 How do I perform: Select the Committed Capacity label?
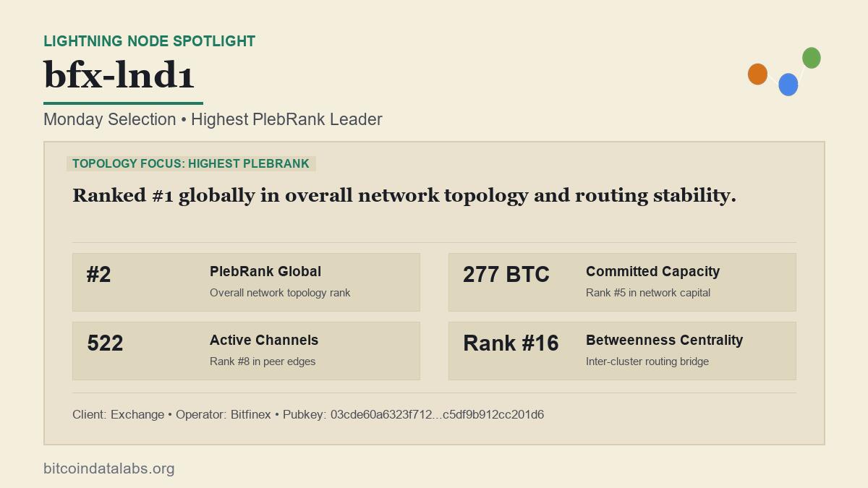[x=652, y=272]
